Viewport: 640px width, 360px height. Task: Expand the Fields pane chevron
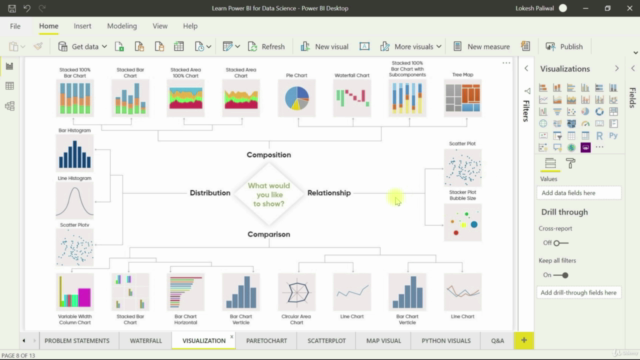(x=633, y=69)
